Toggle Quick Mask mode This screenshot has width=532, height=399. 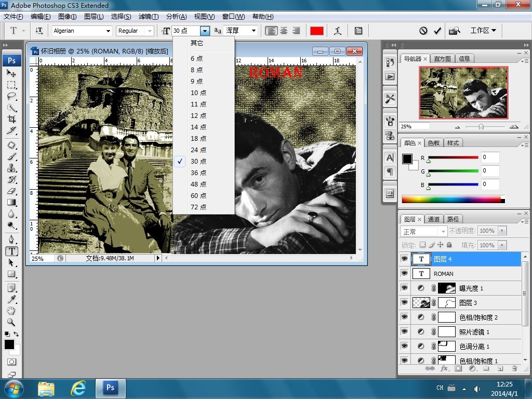point(11,362)
